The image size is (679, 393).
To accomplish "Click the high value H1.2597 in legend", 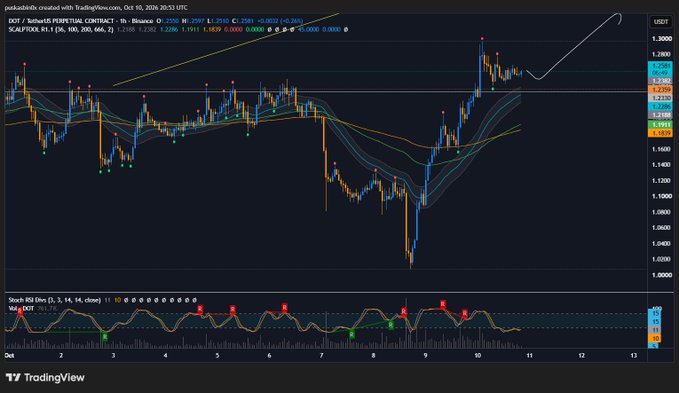I will 193,21.
